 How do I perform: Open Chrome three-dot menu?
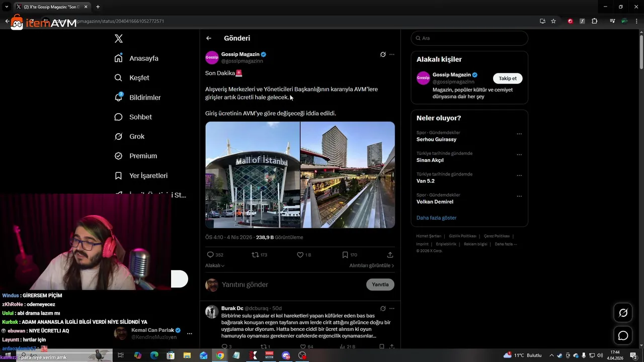click(x=635, y=21)
